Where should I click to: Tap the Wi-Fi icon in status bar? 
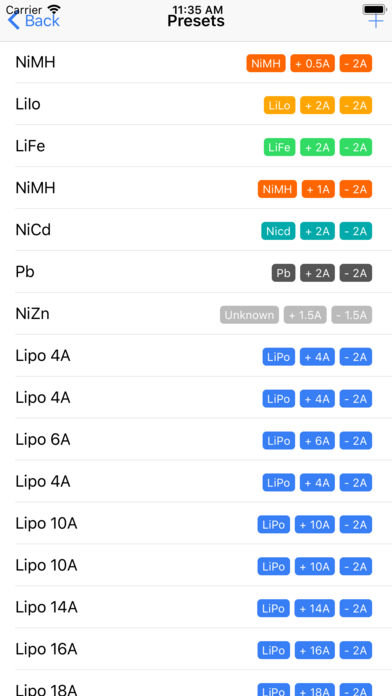(x=54, y=9)
